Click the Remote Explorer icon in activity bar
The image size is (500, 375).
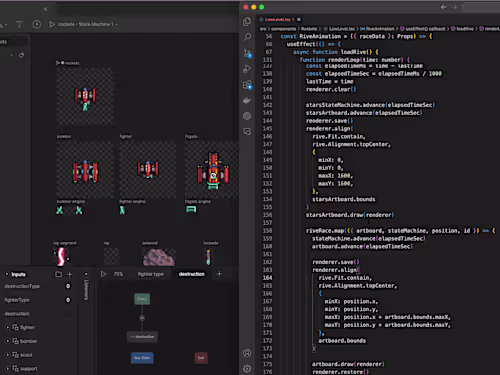(247, 132)
